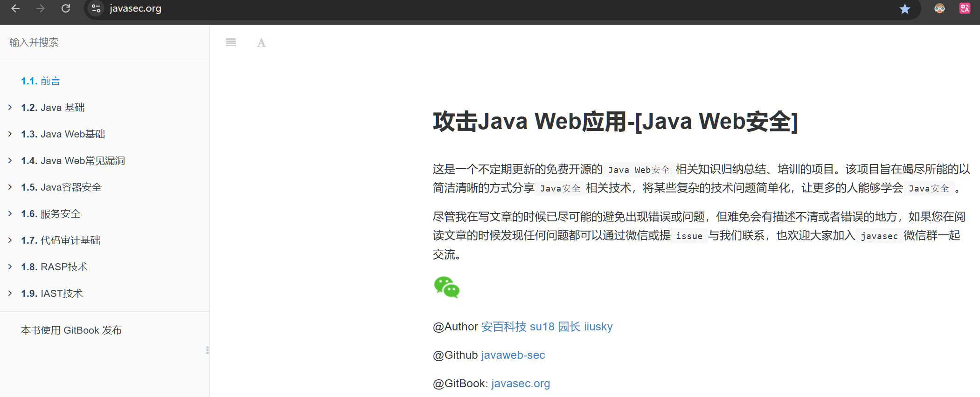This screenshot has width=980, height=397.
Task: Focus the 输入并搜索 search field
Action: point(104,42)
